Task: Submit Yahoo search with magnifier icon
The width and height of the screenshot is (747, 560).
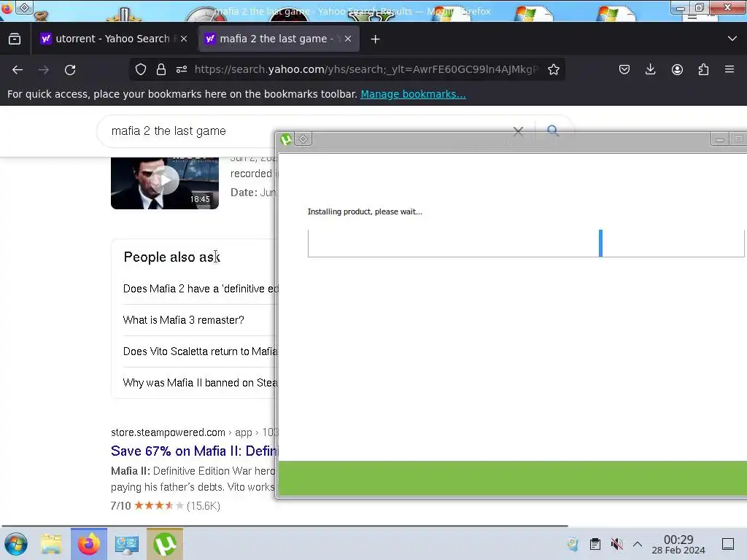Action: 553,131
